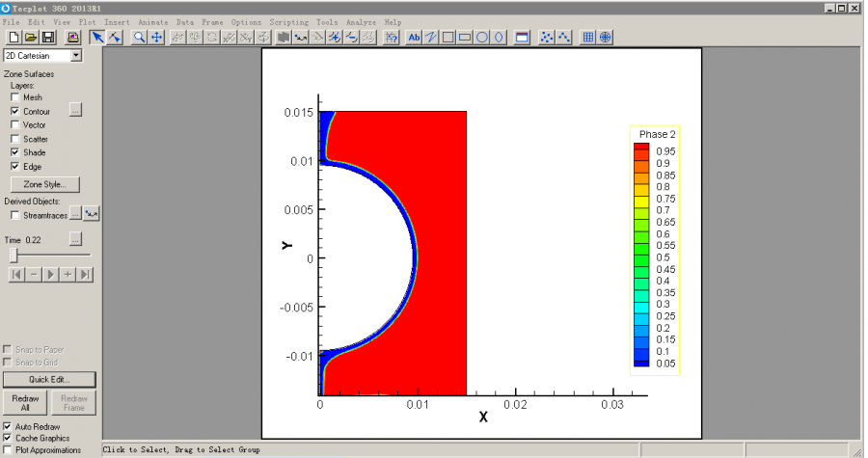Open the Plot menu
Image resolution: width=868 pixels, height=458 pixels.
[x=87, y=21]
